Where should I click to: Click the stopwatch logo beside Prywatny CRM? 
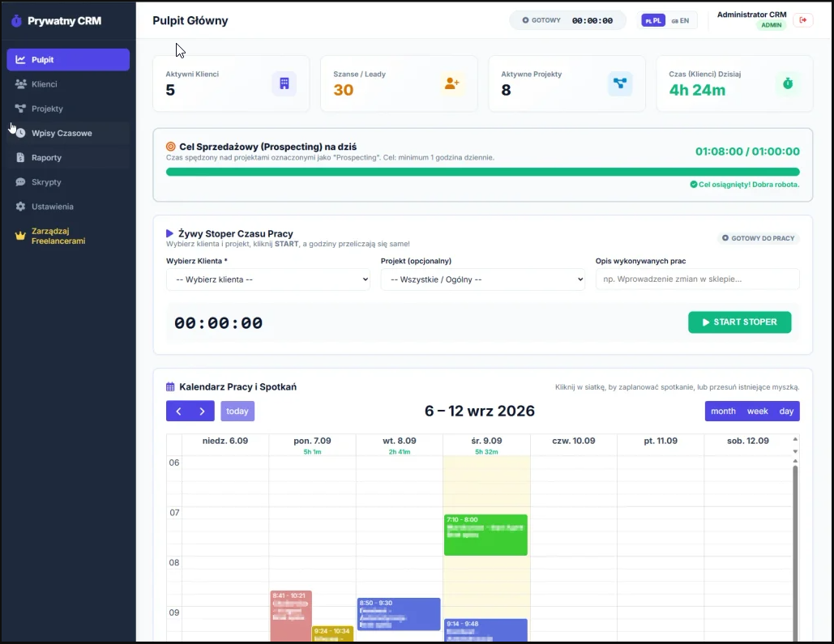[16, 21]
